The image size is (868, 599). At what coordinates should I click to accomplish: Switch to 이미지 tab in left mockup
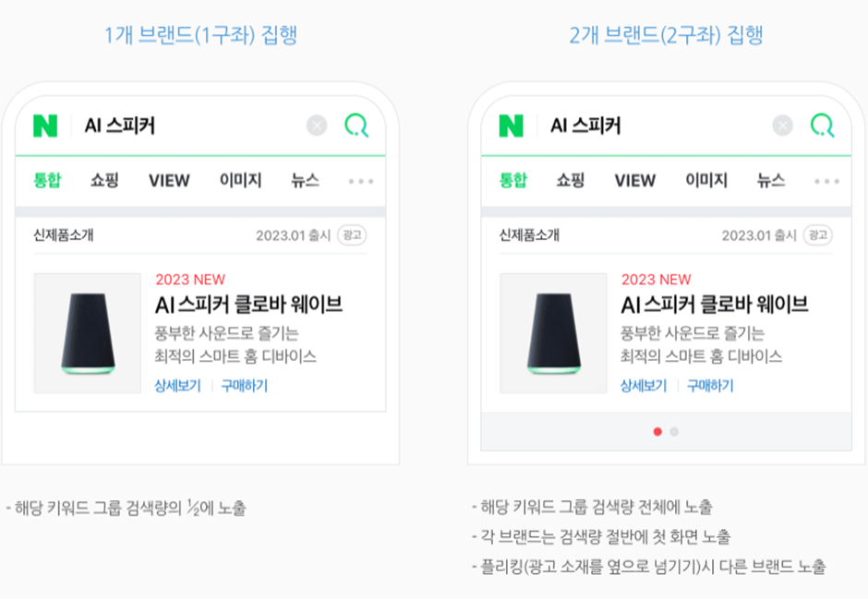(x=240, y=180)
